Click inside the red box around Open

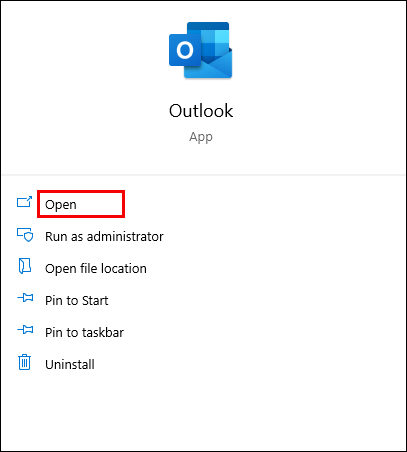81,204
